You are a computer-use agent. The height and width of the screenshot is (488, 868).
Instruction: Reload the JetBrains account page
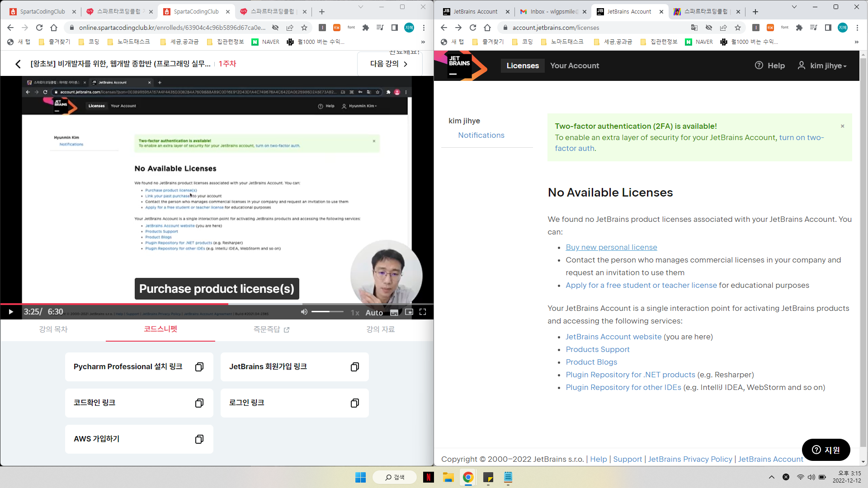(x=473, y=28)
